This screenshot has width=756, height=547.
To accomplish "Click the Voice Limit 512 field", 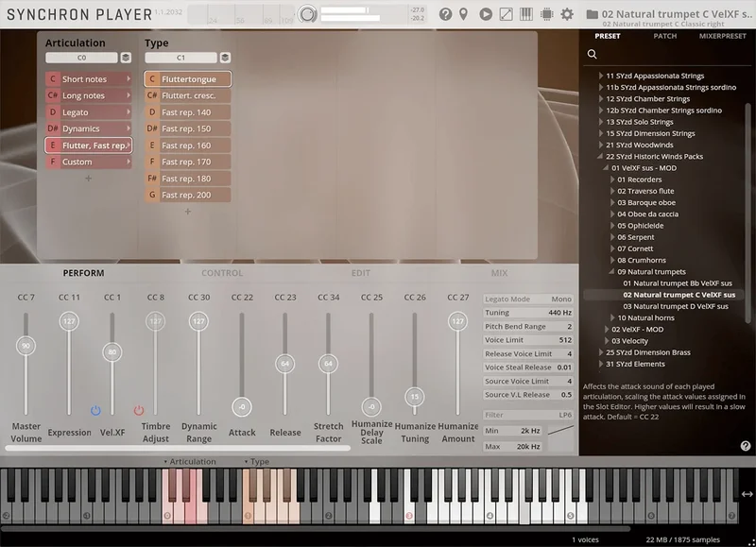I will click(x=528, y=340).
